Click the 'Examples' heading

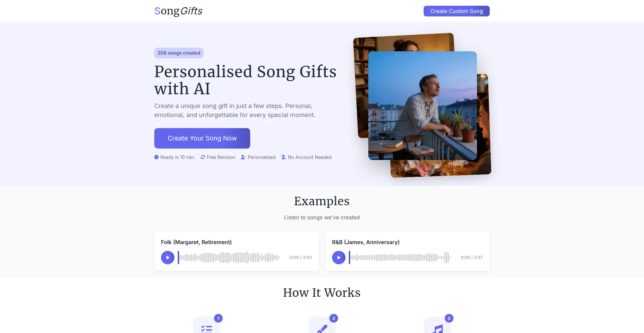pyautogui.click(x=322, y=201)
